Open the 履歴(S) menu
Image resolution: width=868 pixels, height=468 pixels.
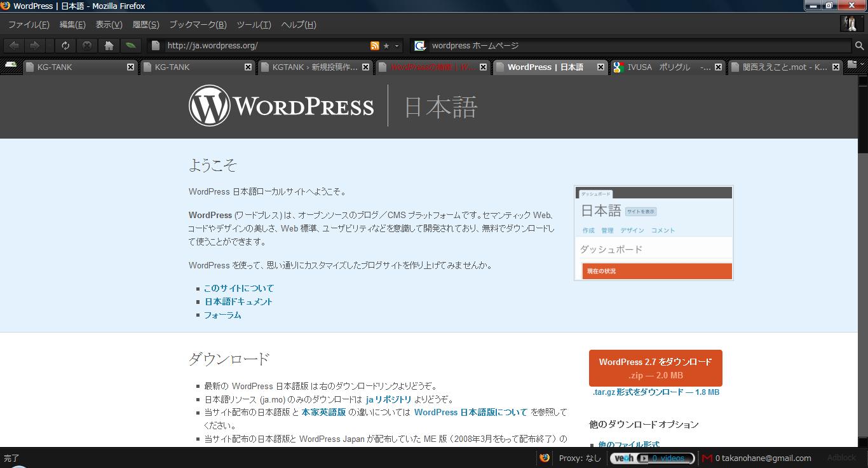[x=146, y=25]
